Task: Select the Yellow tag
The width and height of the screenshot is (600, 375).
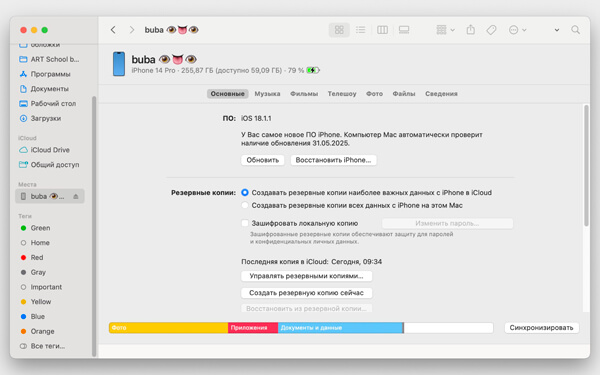Action: click(x=36, y=302)
